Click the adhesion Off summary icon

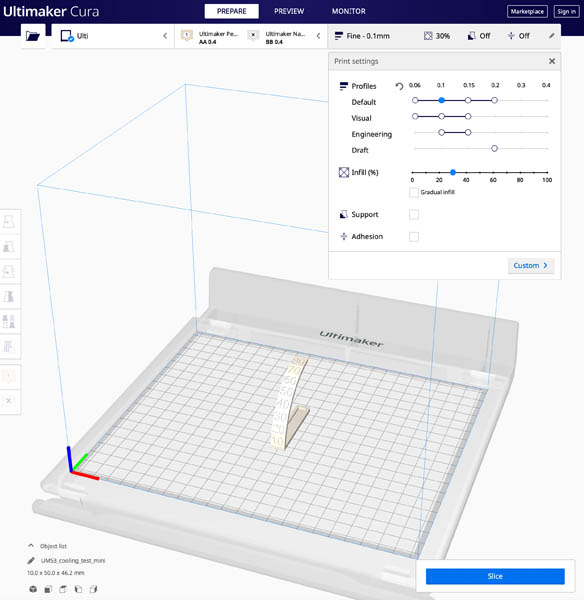pyautogui.click(x=511, y=36)
